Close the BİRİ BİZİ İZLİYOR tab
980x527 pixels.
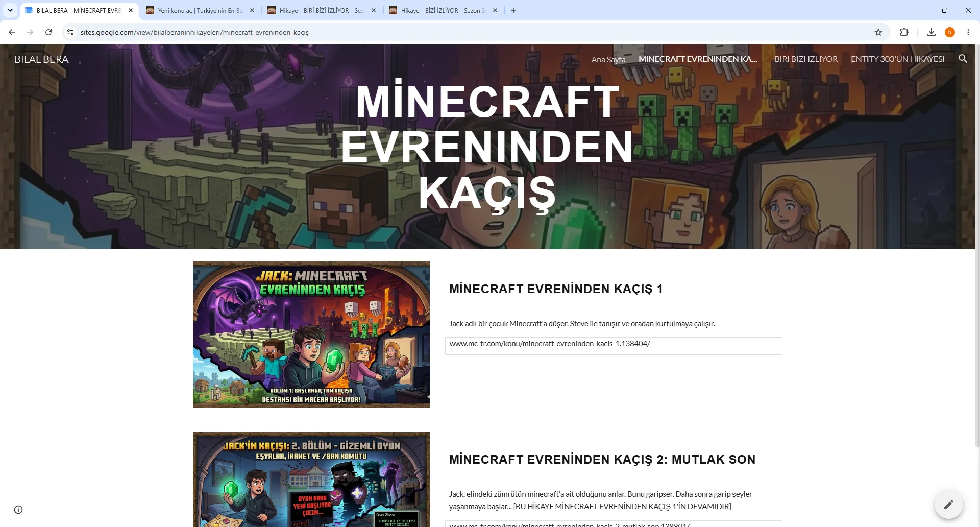374,10
